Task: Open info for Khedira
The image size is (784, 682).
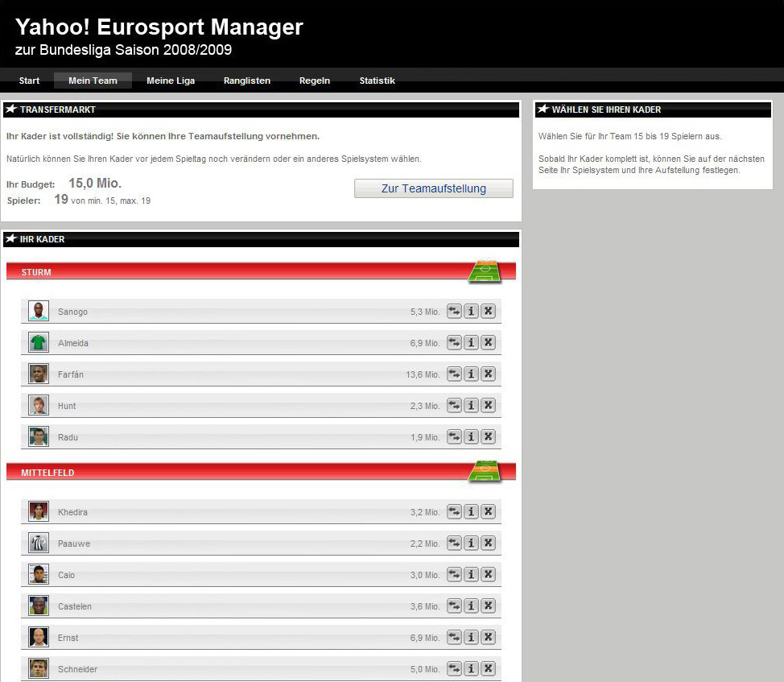Action: 471,511
